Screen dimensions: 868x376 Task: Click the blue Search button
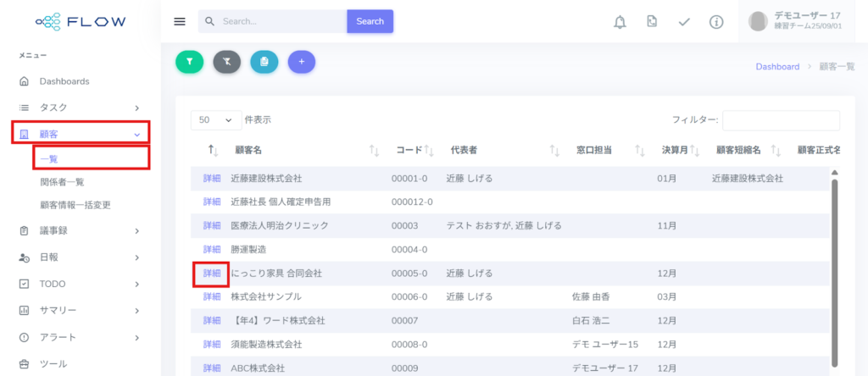tap(370, 22)
